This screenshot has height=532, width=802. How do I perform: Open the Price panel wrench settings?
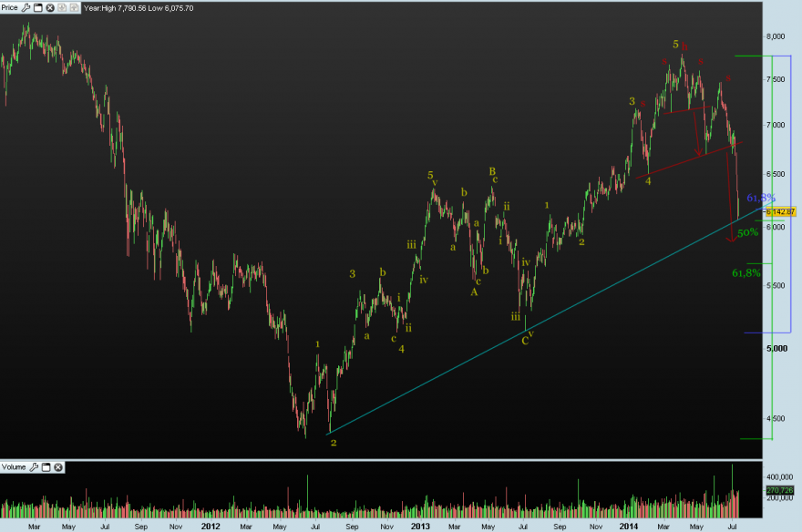(x=26, y=7)
